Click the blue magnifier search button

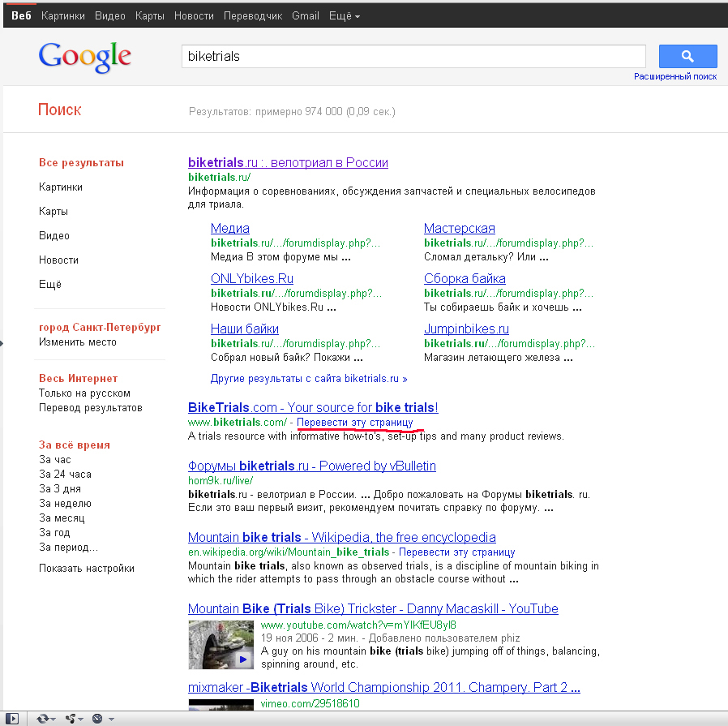687,56
